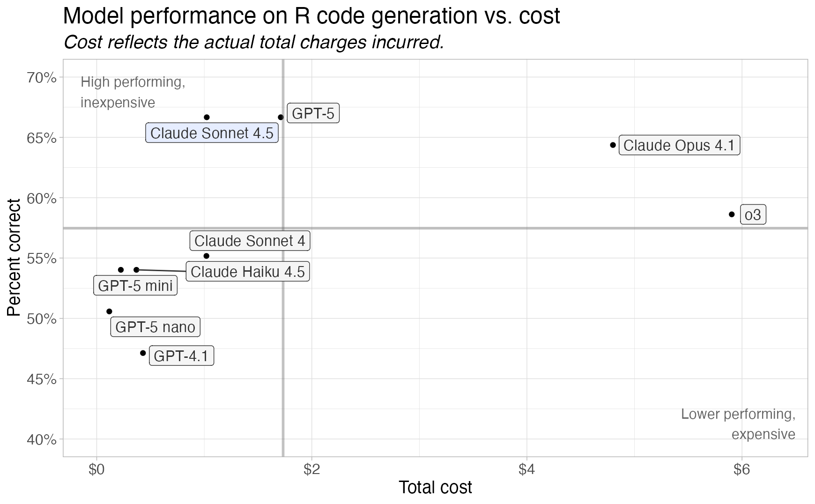815x504 pixels.
Task: Click the $4 tick label on x-axis
Action: click(x=526, y=469)
